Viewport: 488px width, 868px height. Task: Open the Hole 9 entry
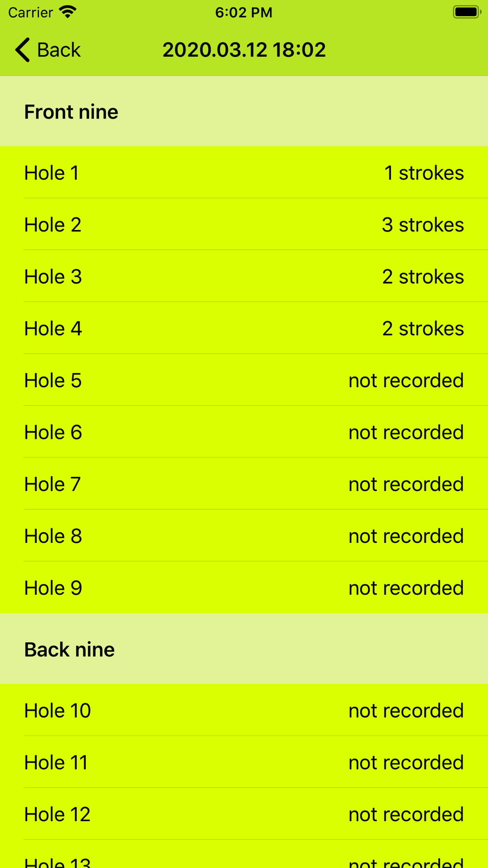(244, 587)
